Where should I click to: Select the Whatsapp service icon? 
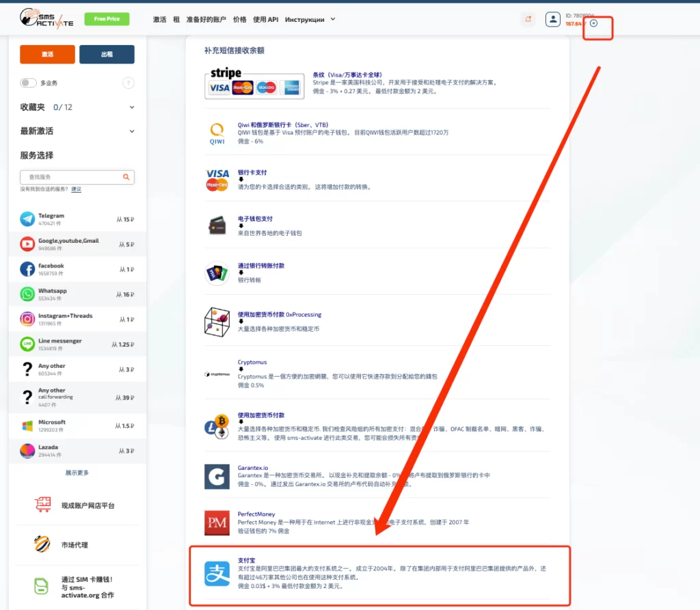coord(27,294)
